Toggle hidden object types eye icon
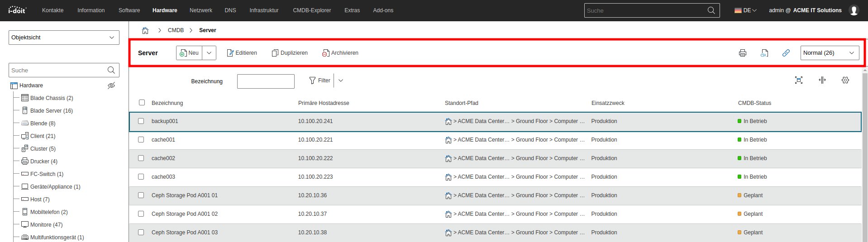Image resolution: width=868 pixels, height=242 pixels. pyautogui.click(x=111, y=85)
